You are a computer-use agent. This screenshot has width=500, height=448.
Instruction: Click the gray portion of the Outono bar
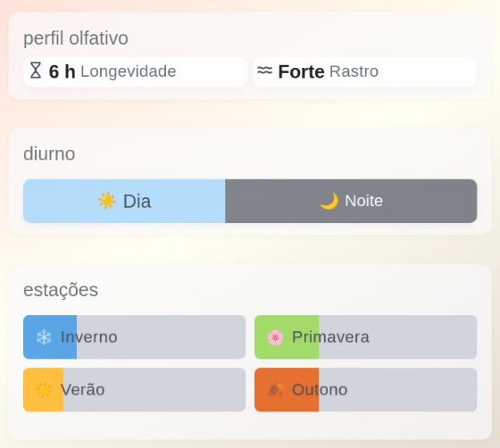point(398,390)
